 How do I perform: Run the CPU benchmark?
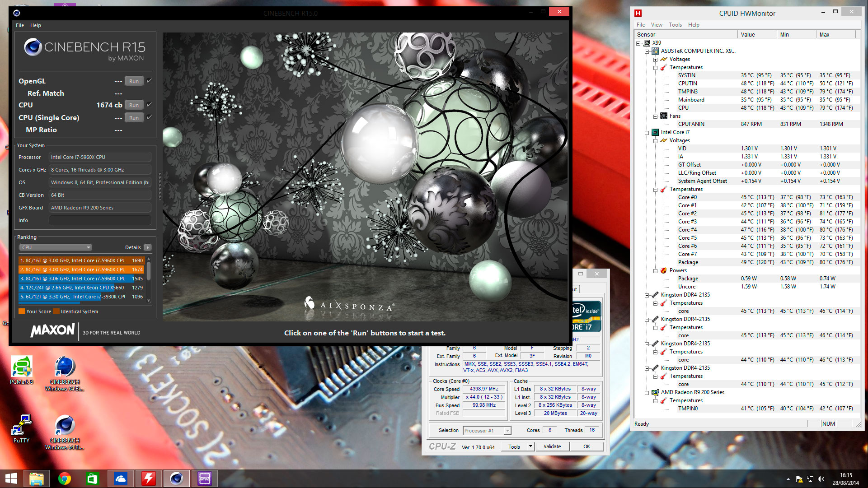(134, 105)
